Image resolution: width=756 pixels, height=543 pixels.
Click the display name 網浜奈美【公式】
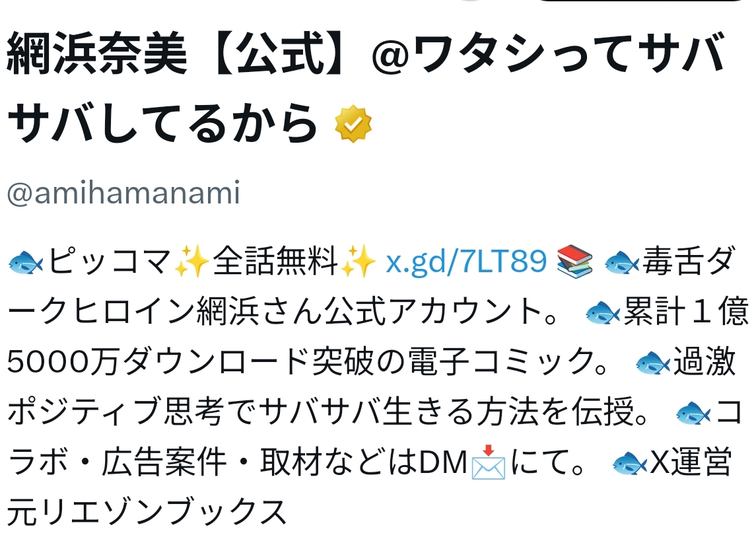(x=177, y=54)
